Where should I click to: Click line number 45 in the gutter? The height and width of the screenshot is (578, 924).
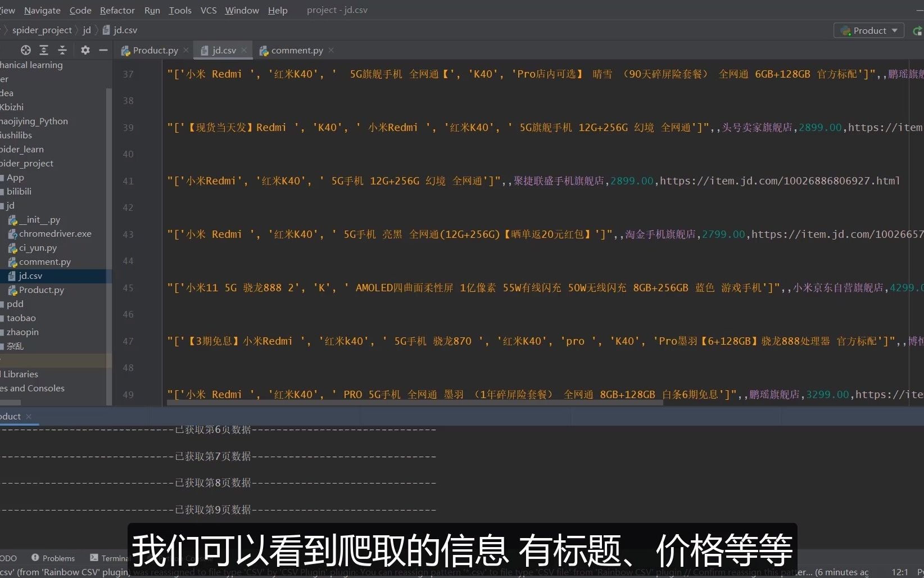coord(128,288)
